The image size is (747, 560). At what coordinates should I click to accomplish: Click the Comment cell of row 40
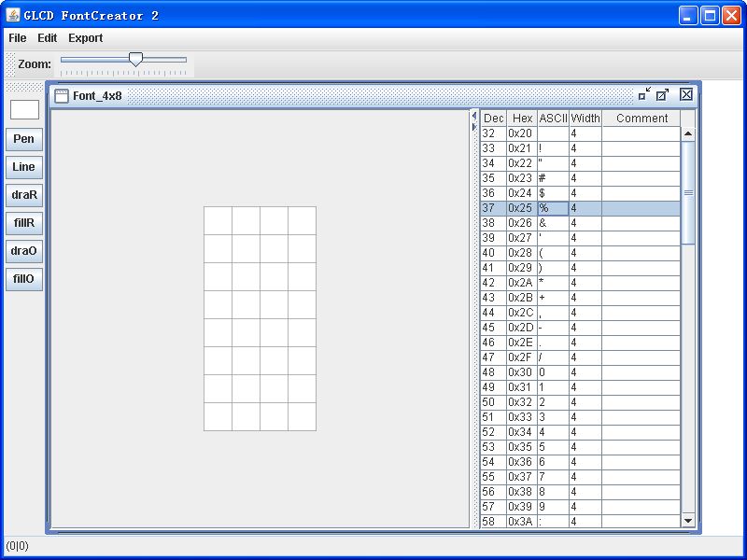pos(641,253)
